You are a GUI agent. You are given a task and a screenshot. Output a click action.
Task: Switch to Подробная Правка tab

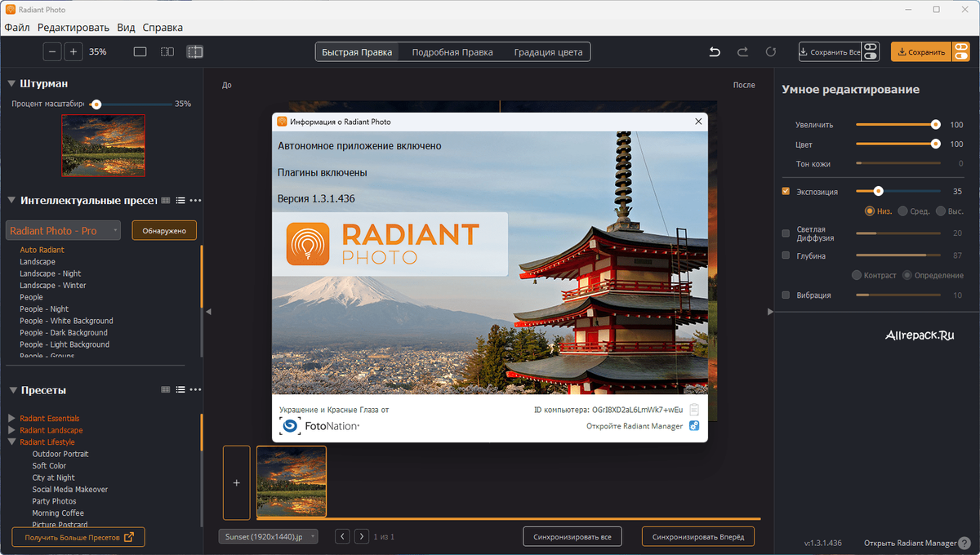(x=452, y=52)
